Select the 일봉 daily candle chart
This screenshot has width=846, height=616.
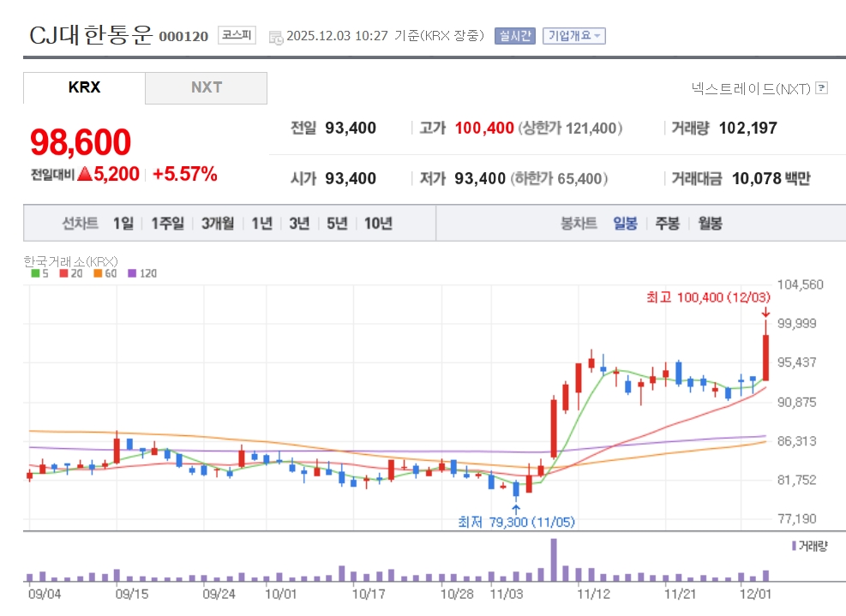click(626, 223)
